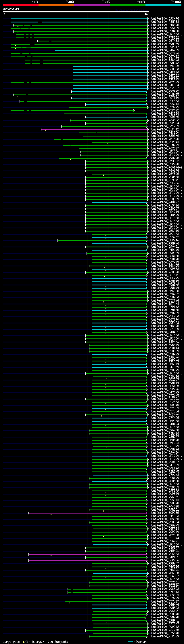Select the label UniRef100_P00939
184x644 pixels.
tap(165, 253)
